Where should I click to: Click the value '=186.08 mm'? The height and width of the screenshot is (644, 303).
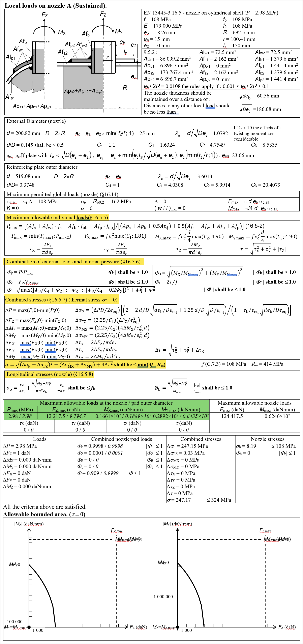pos(267,109)
